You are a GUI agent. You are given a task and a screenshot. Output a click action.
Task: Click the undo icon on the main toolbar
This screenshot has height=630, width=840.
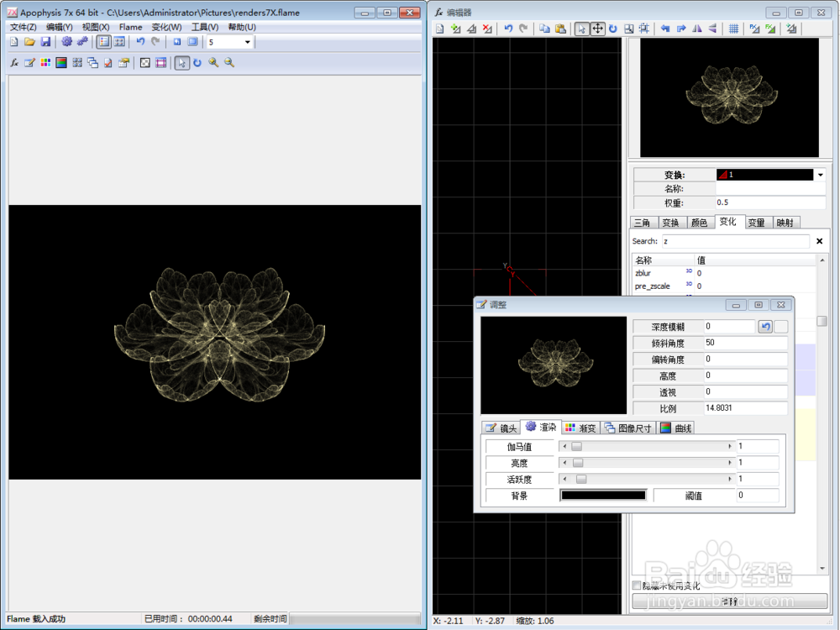click(x=140, y=43)
